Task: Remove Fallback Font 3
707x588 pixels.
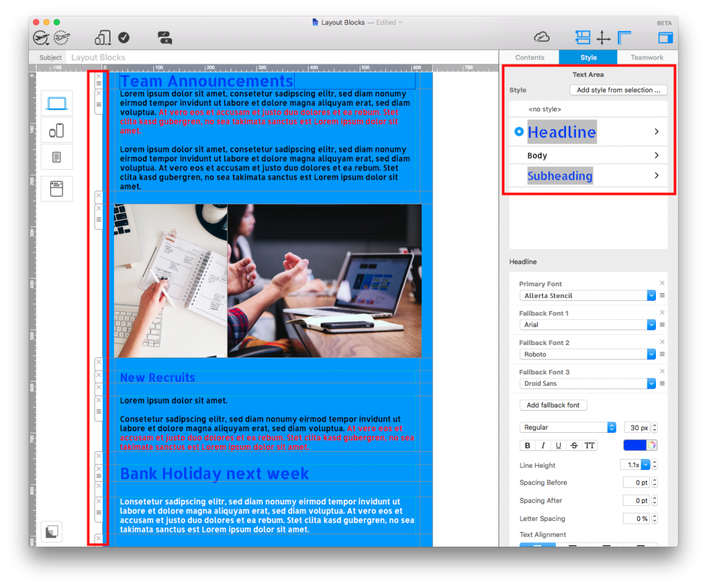Action: (662, 371)
